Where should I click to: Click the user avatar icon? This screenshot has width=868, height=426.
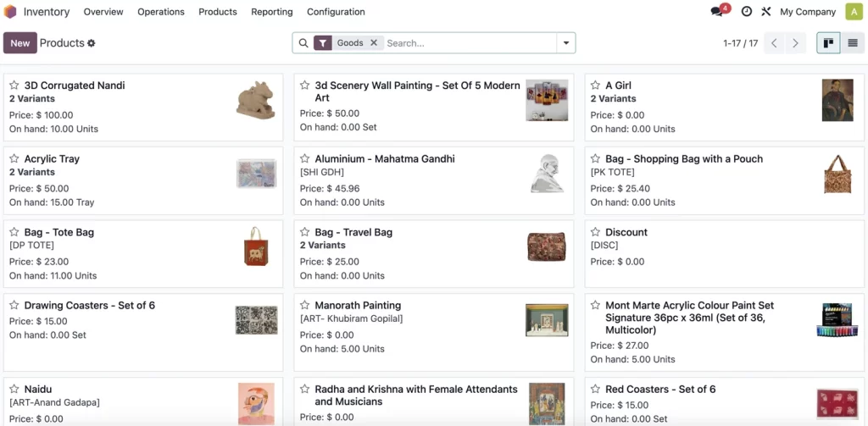(x=853, y=12)
